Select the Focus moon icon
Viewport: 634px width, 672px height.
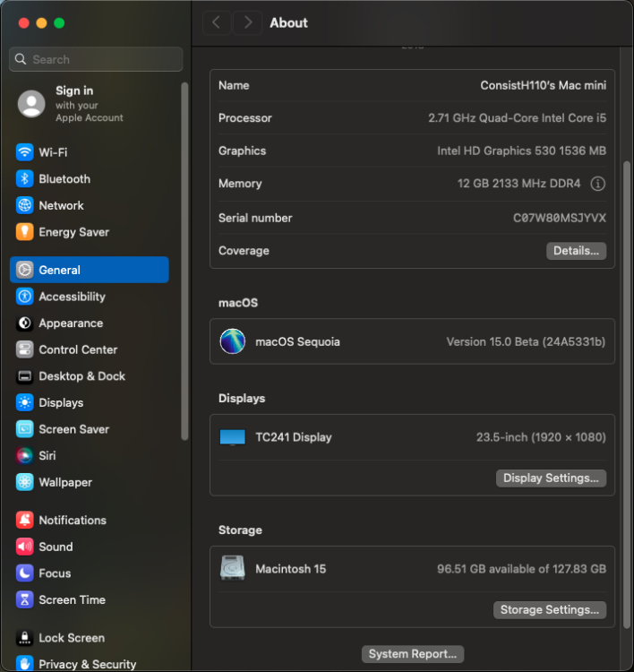24,573
